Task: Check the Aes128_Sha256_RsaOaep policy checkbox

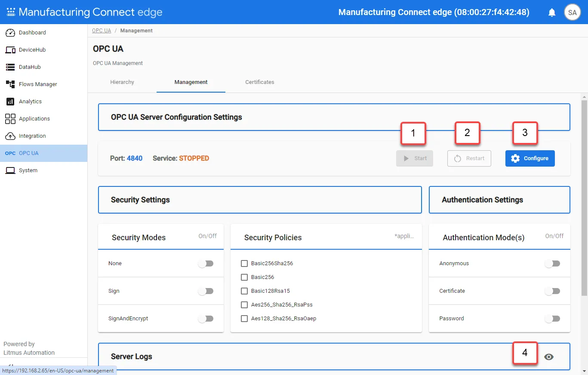Action: point(244,319)
